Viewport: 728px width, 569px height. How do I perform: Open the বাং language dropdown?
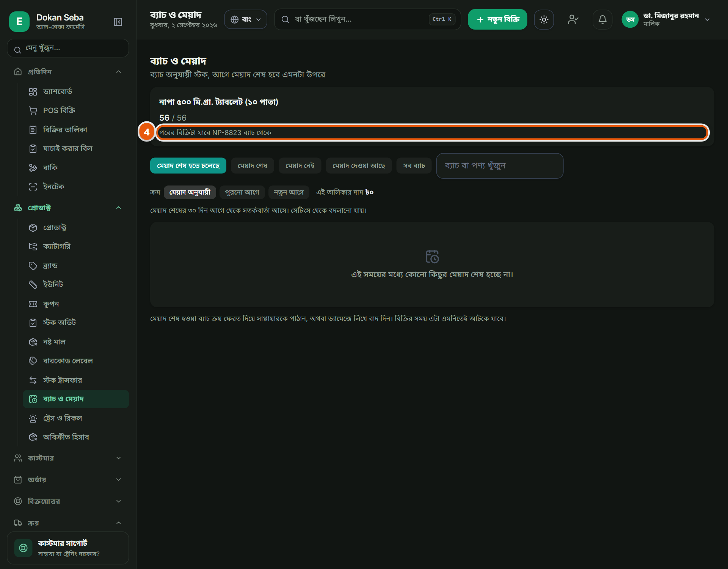[x=245, y=19]
